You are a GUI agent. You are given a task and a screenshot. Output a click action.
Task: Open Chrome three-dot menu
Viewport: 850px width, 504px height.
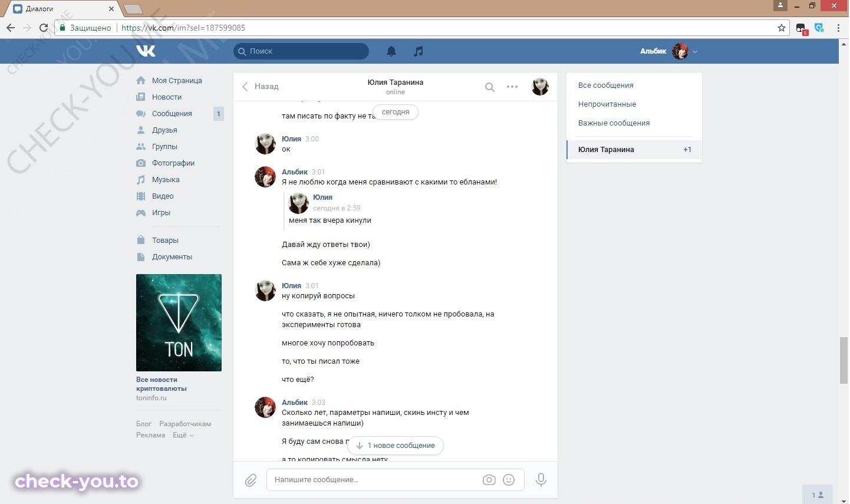838,28
